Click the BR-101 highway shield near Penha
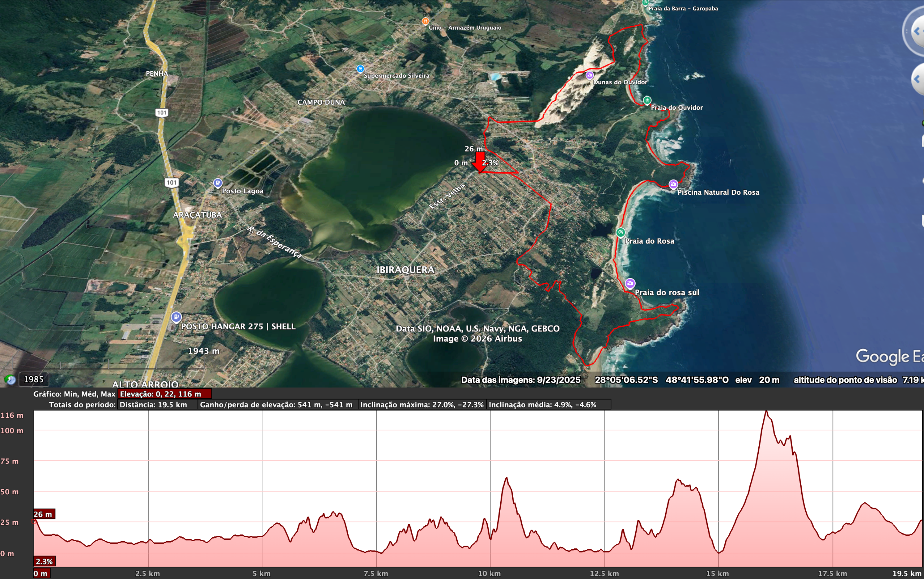 pyautogui.click(x=163, y=112)
